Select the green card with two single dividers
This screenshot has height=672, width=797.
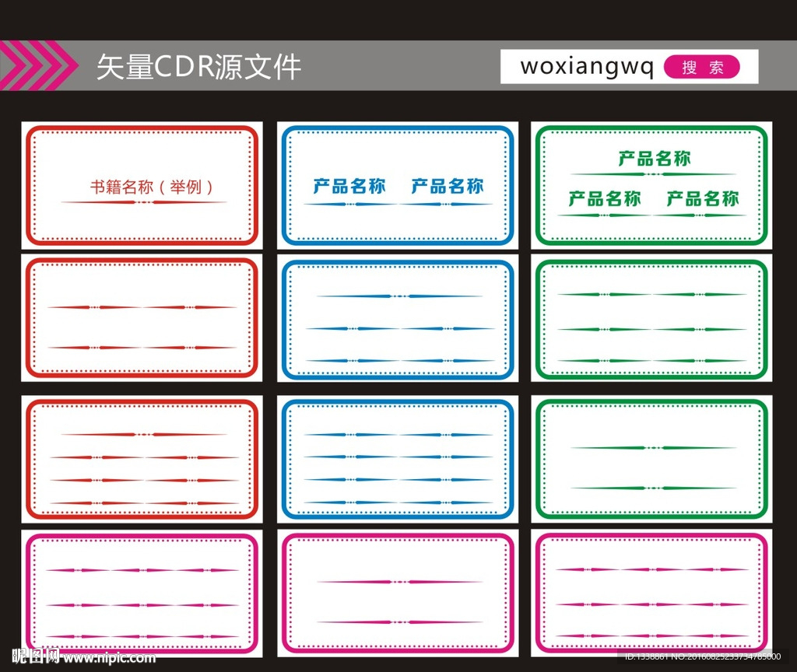pyautogui.click(x=651, y=459)
